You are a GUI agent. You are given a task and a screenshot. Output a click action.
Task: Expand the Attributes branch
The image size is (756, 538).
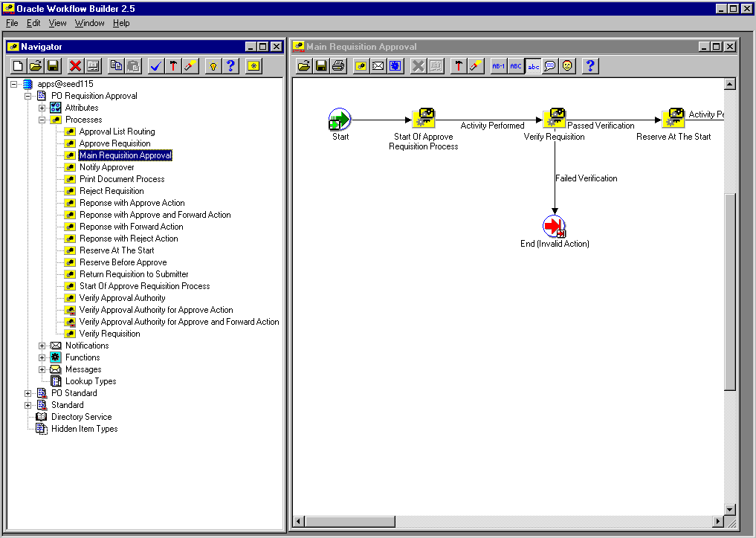42,108
